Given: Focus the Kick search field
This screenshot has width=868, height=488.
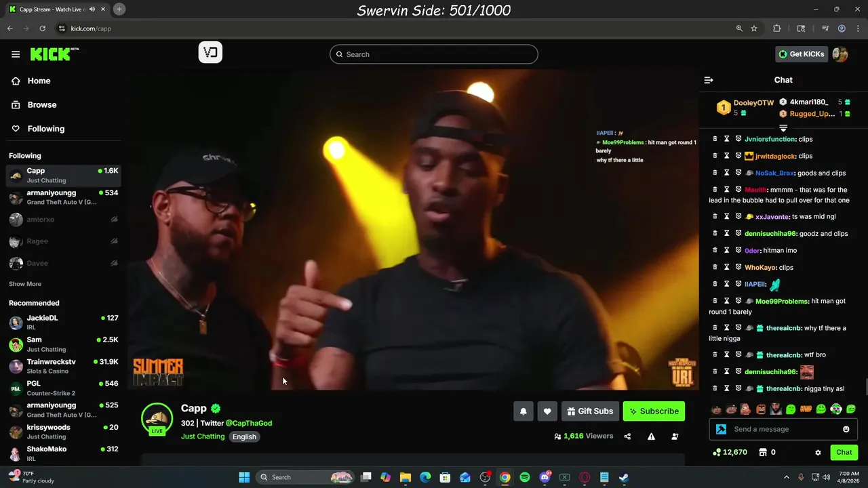Looking at the screenshot, I should click(x=434, y=54).
